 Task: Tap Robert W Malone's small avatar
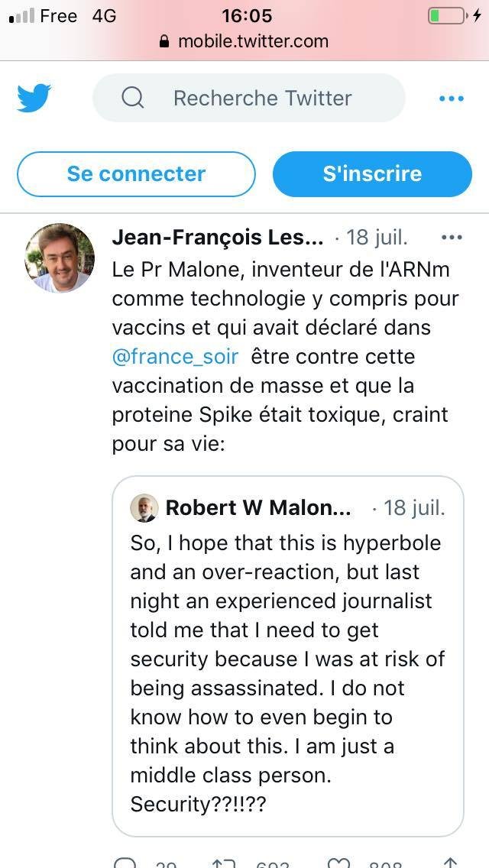tap(144, 508)
